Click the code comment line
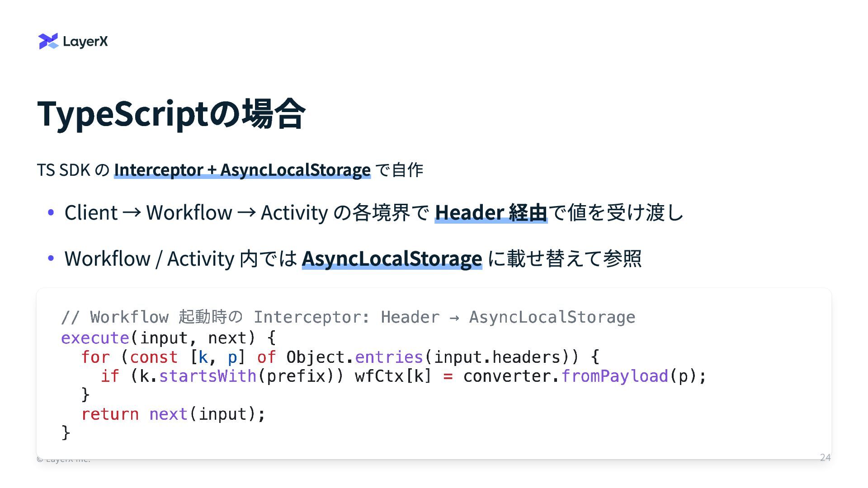This screenshot has width=868, height=488. click(348, 317)
